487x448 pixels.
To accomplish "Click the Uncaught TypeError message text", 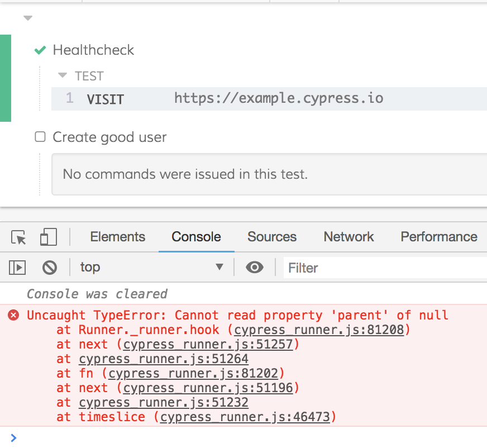I will [x=237, y=316].
